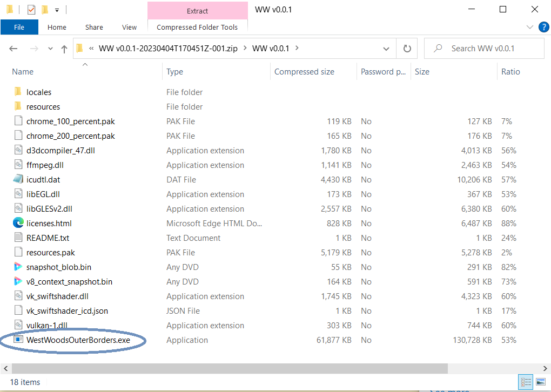Select snapshot_blob.bin file icon
Screen dimensions: 551x392
18,267
